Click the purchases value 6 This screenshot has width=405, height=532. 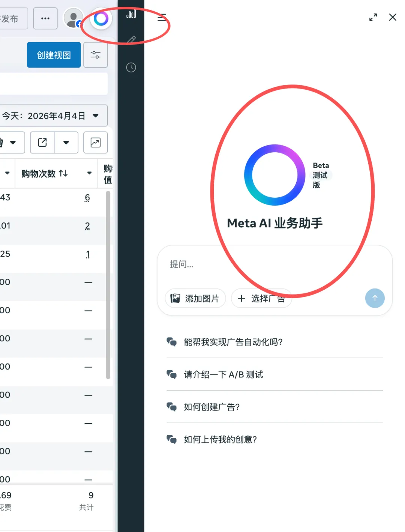(x=87, y=198)
